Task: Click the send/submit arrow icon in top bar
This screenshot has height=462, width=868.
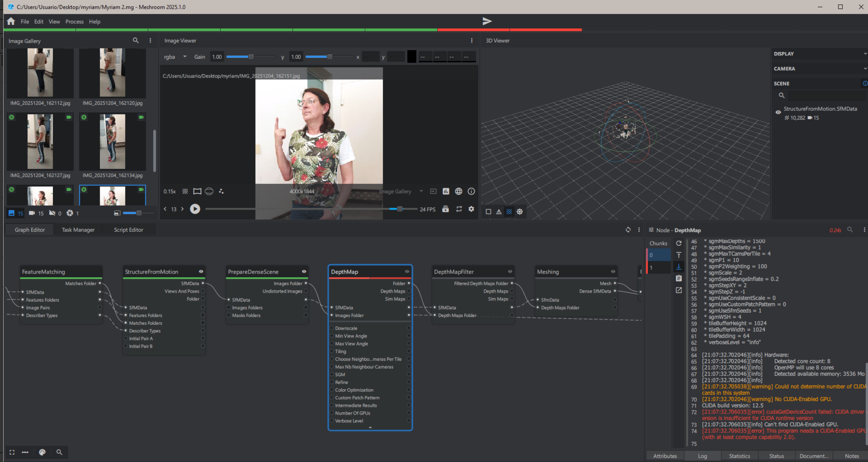Action: point(487,21)
